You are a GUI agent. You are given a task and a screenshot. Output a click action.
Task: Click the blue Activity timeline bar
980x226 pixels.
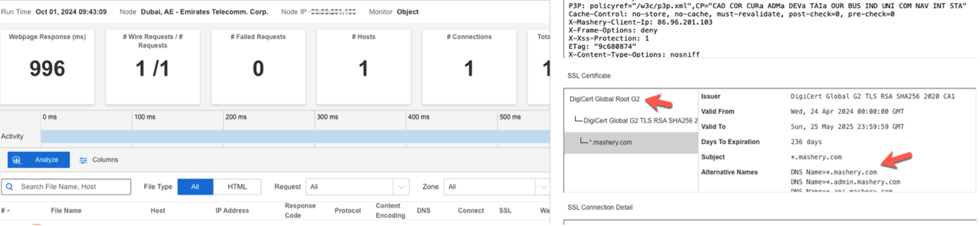[295, 137]
